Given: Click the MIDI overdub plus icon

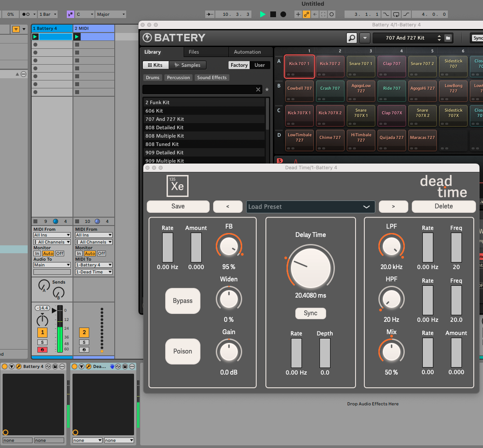Looking at the screenshot, I should (298, 14).
